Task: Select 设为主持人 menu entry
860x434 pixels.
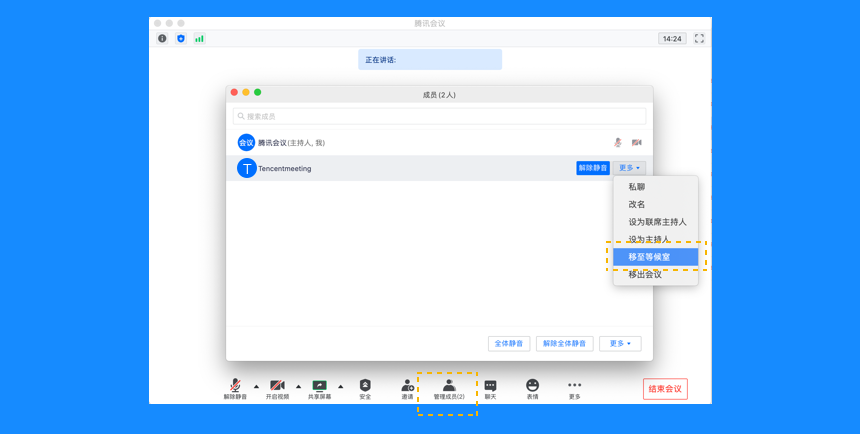Action: (655, 239)
